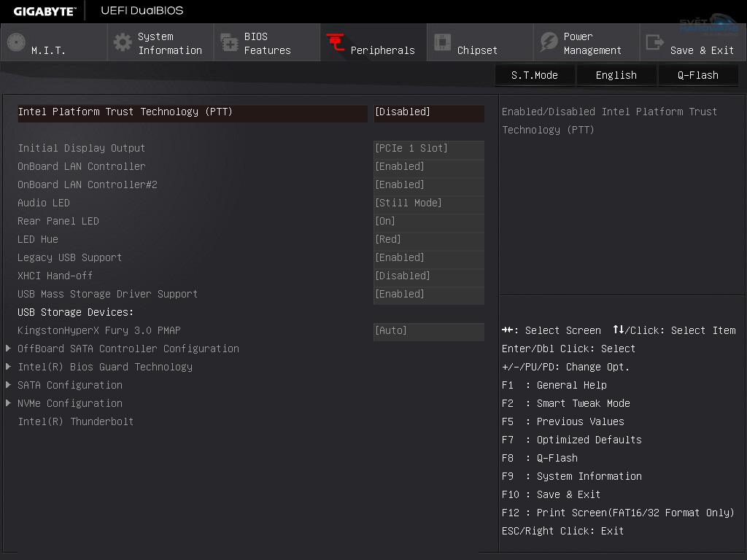Viewport: 747px width, 560px height.
Task: Click the BIOS Features chip icon
Action: pos(230,43)
